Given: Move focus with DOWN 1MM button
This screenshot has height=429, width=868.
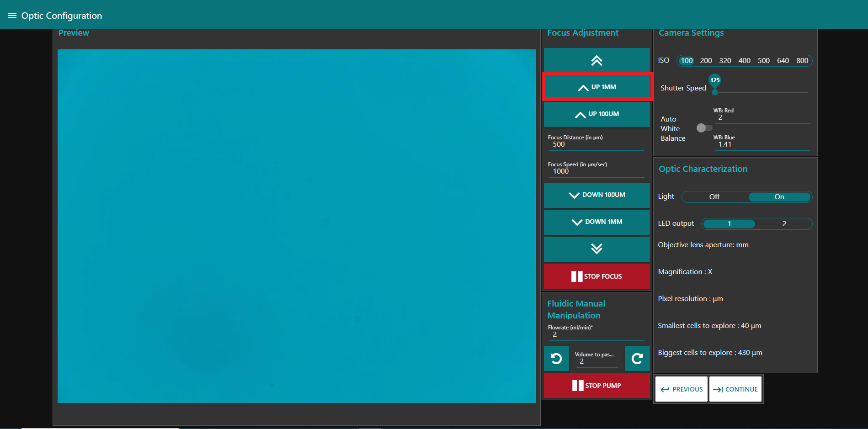Looking at the screenshot, I should click(x=596, y=222).
